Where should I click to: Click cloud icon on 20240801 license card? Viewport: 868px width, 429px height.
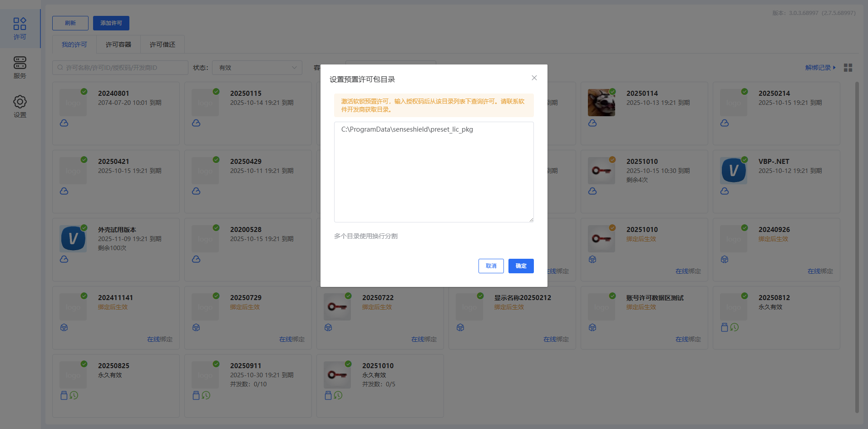64,123
